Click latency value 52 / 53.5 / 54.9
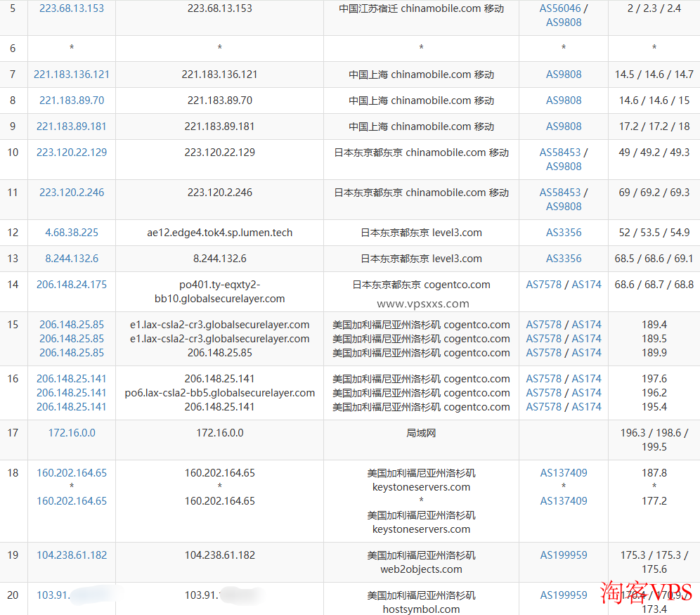The width and height of the screenshot is (700, 615). 654,233
